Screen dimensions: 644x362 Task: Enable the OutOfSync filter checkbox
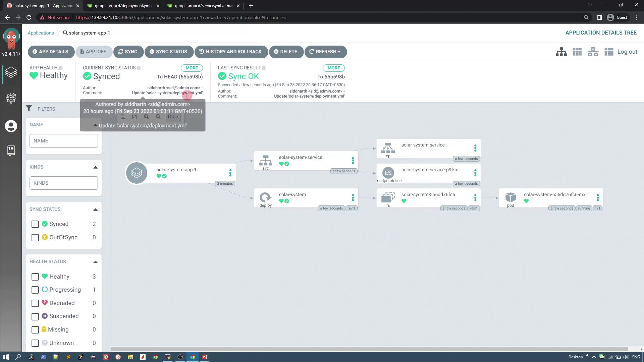coord(35,238)
